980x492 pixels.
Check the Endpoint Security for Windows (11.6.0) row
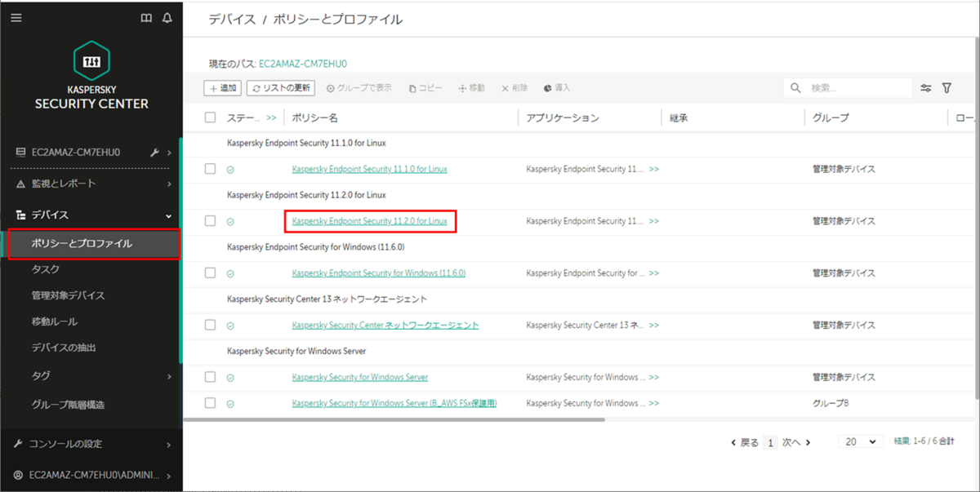tap(211, 273)
